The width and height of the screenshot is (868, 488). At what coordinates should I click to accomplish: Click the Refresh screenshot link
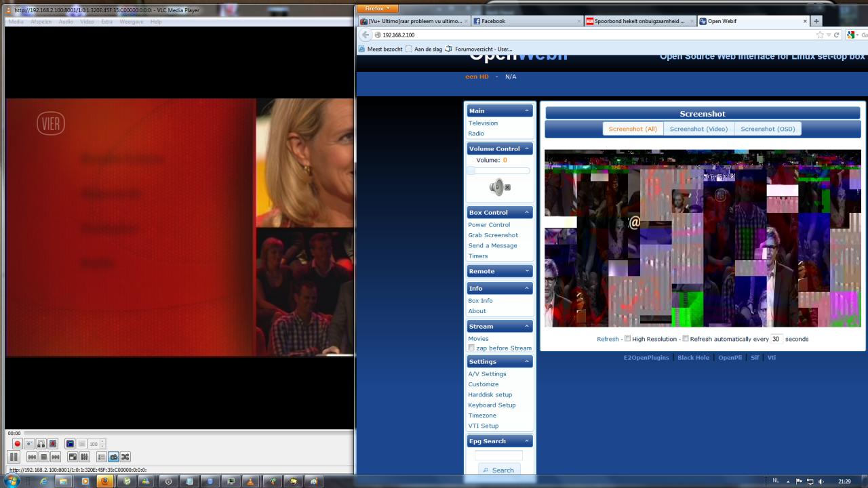pos(608,339)
